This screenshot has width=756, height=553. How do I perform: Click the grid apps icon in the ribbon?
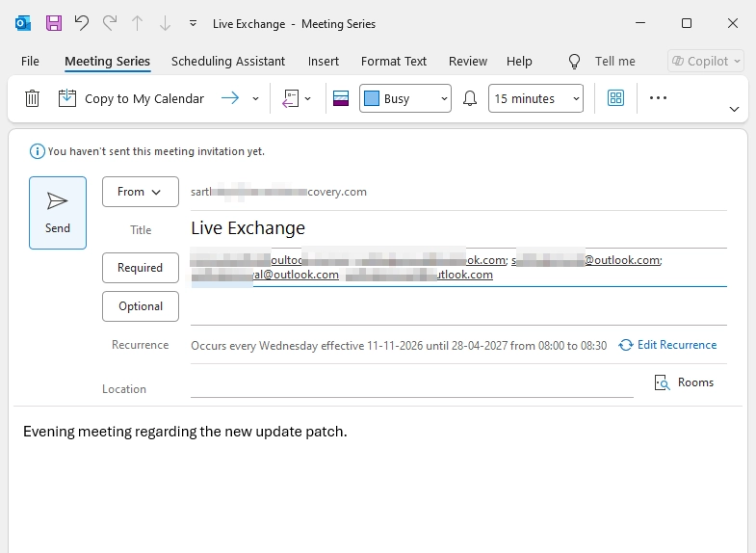pyautogui.click(x=615, y=98)
